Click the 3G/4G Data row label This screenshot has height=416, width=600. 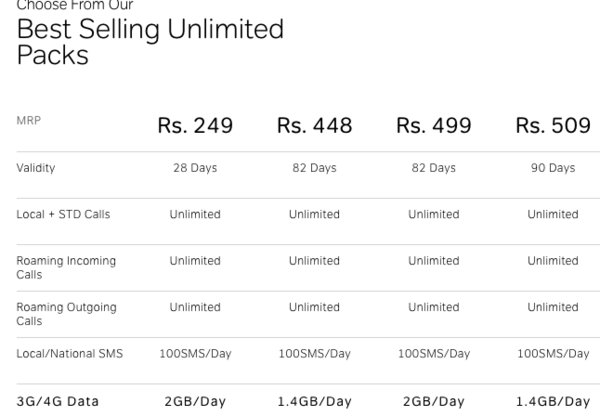[x=58, y=402]
